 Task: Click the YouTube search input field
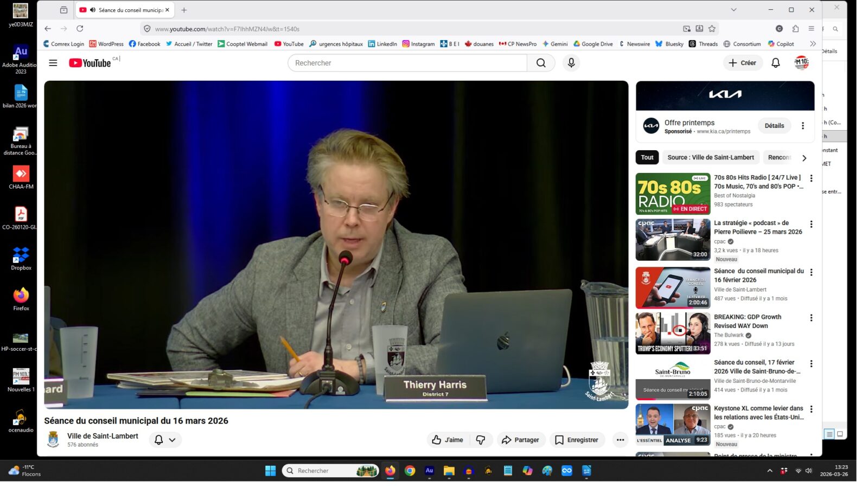[x=407, y=63]
